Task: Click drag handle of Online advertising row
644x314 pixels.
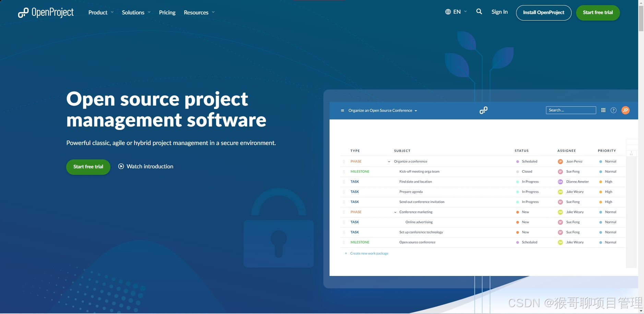Action: 344,222
